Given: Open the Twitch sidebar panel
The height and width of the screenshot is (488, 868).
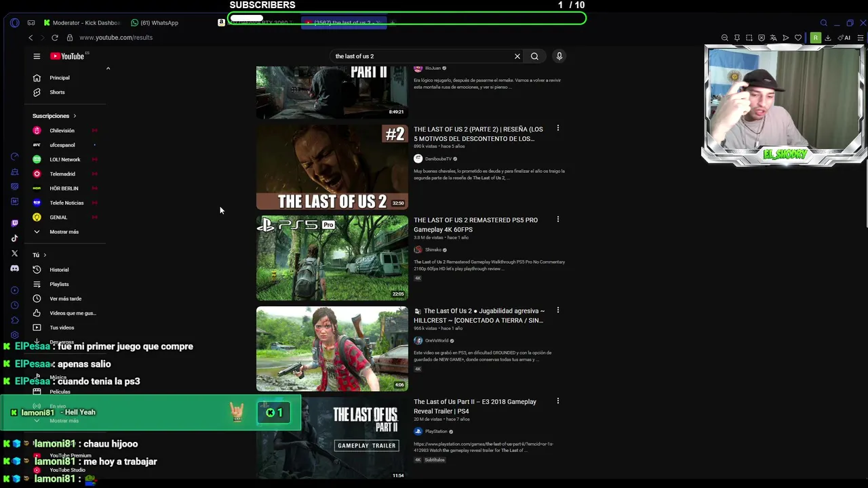Looking at the screenshot, I should tap(14, 223).
